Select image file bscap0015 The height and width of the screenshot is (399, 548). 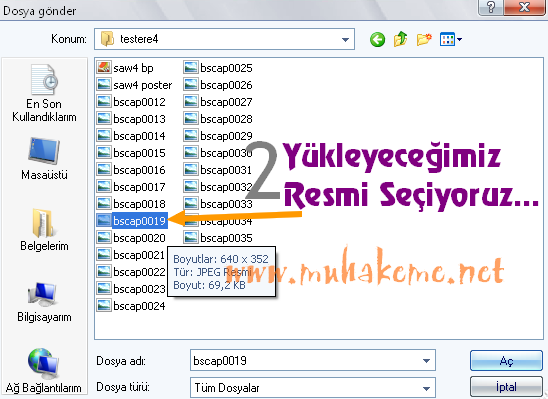coord(131,153)
